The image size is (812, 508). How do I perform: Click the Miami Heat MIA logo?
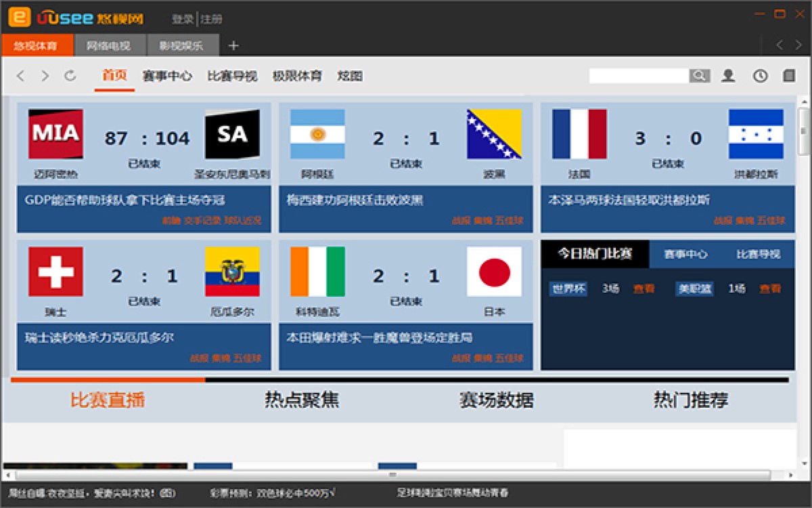55,134
